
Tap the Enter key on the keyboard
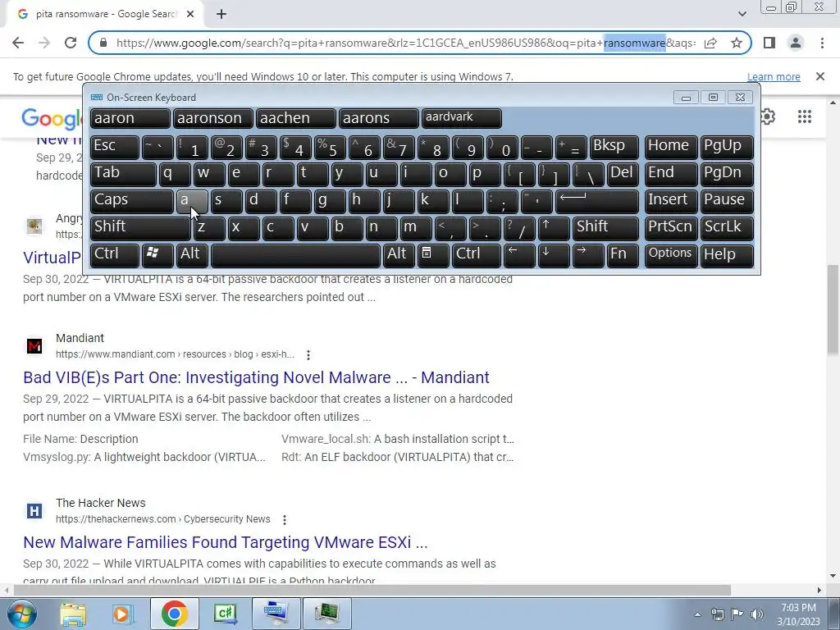click(x=597, y=202)
